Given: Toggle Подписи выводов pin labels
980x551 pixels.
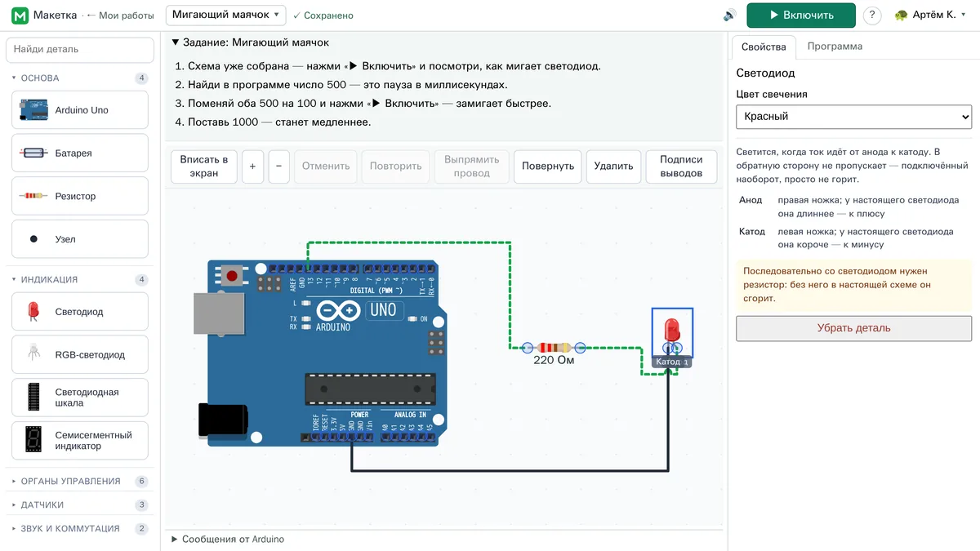Looking at the screenshot, I should tap(681, 166).
